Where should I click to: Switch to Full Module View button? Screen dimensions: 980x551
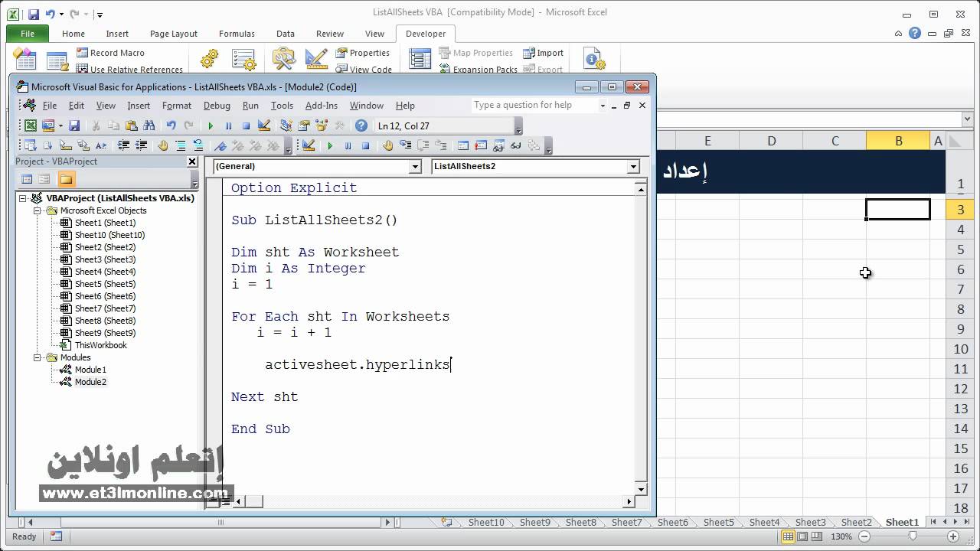click(225, 501)
